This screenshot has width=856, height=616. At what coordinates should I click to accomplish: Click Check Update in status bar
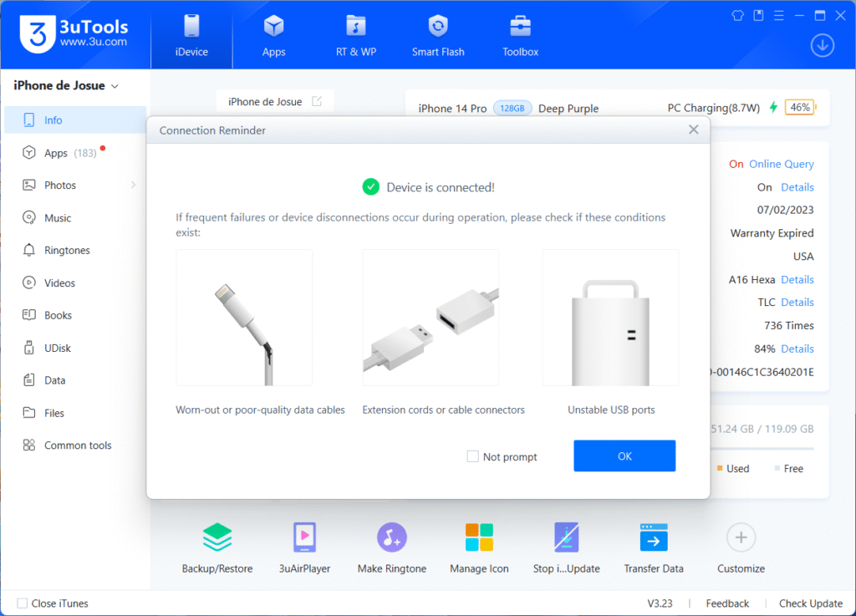[811, 603]
